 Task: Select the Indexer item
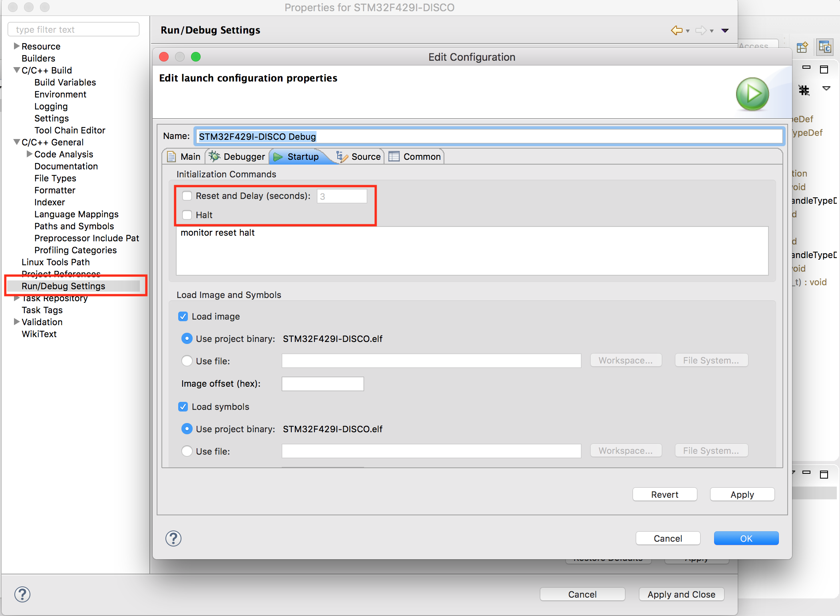[50, 202]
